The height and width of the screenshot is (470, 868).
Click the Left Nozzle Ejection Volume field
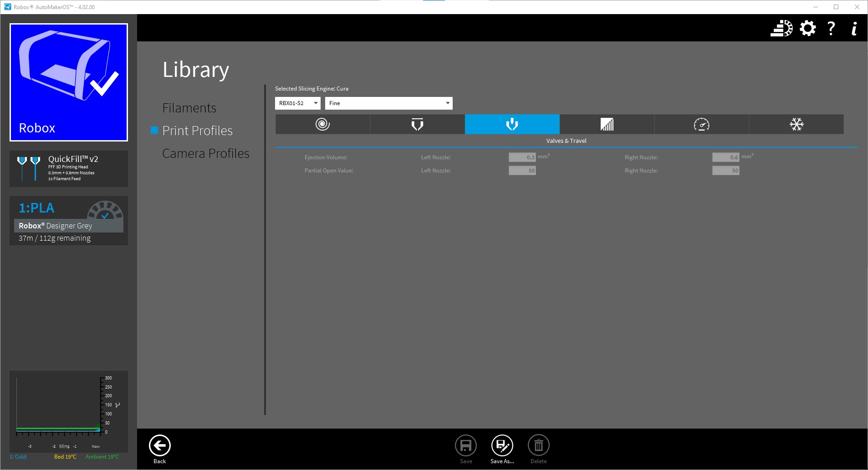(x=522, y=157)
